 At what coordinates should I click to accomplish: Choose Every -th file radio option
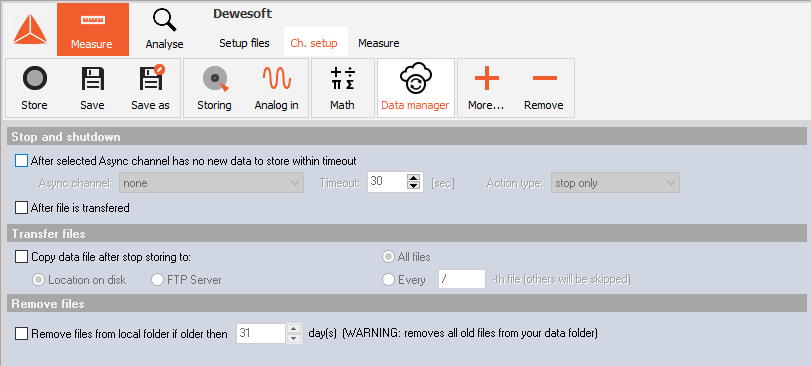pyautogui.click(x=388, y=280)
